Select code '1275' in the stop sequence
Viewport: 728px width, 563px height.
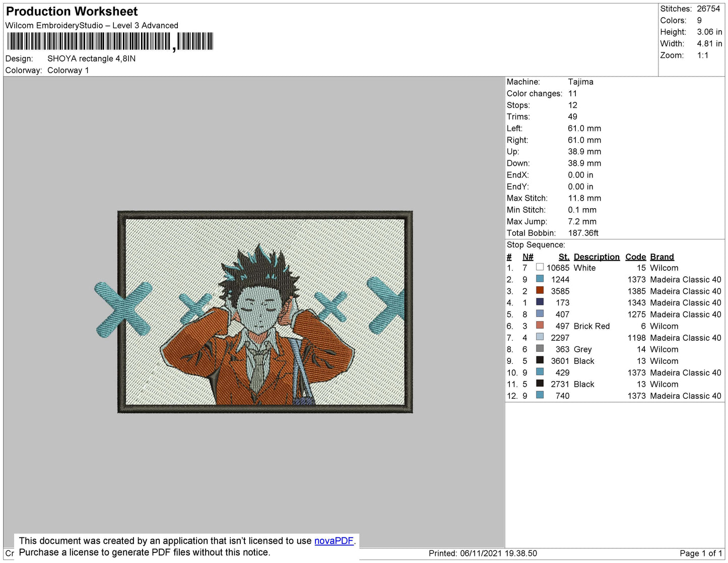pyautogui.click(x=636, y=314)
